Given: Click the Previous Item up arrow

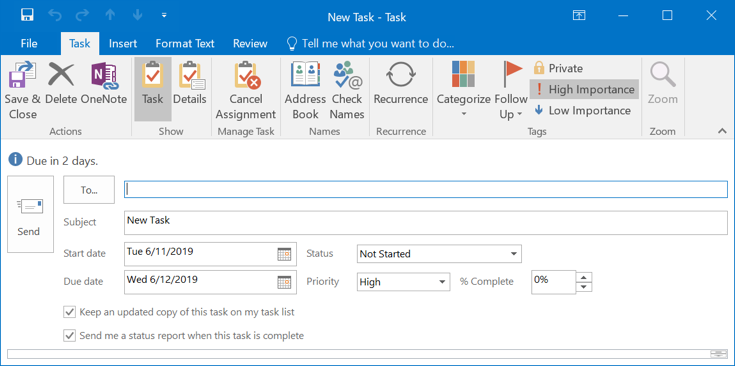Looking at the screenshot, I should (x=110, y=15).
